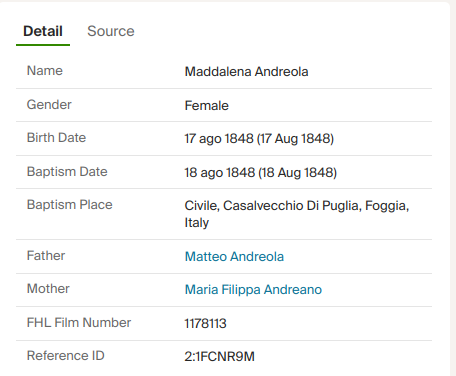Image resolution: width=456 pixels, height=376 pixels.
Task: Click the reference ID 2:1FCNR9M
Action: click(220, 357)
